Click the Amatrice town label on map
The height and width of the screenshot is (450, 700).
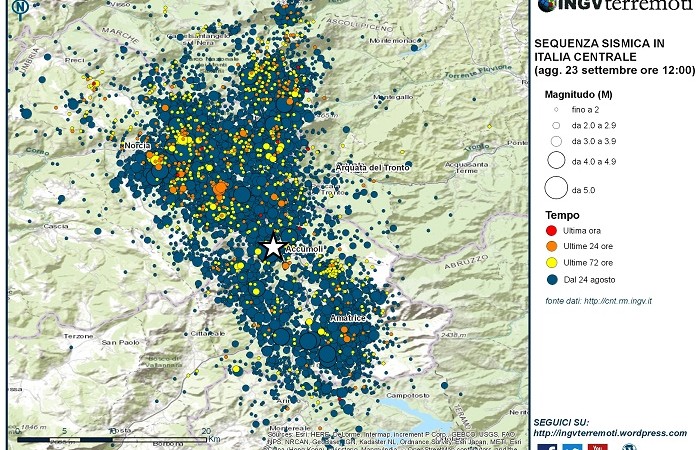(x=349, y=318)
